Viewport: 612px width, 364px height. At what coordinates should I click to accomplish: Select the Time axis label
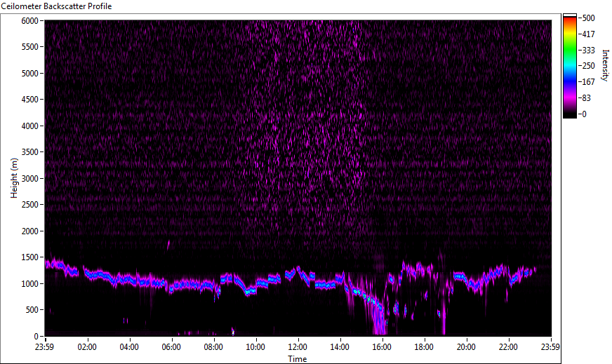pos(298,359)
